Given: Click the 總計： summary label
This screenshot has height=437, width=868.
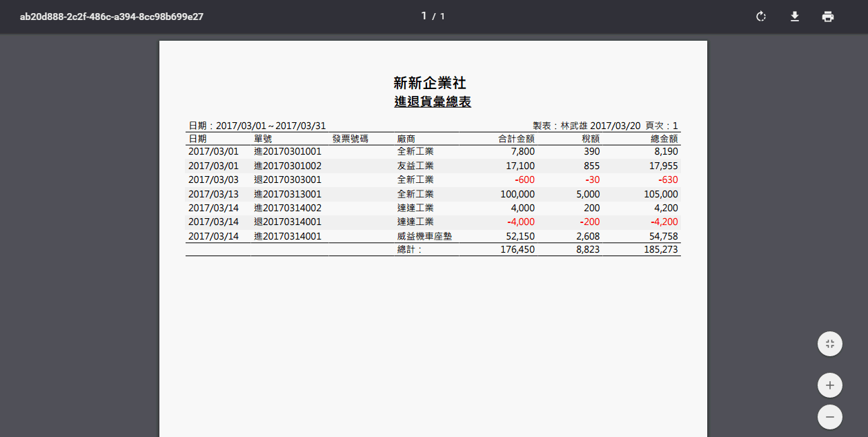Looking at the screenshot, I should coord(410,249).
